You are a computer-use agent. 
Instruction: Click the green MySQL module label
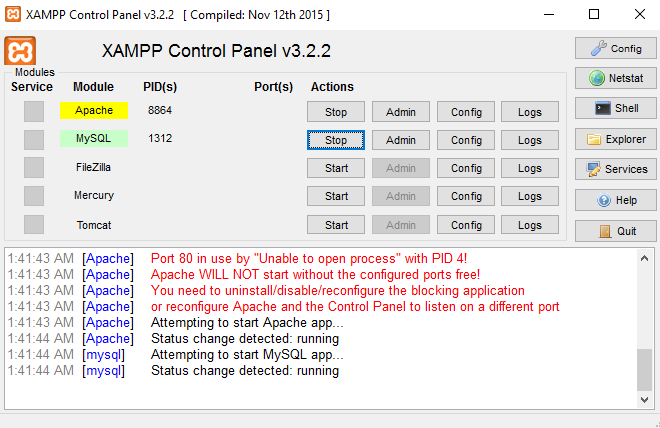click(94, 138)
